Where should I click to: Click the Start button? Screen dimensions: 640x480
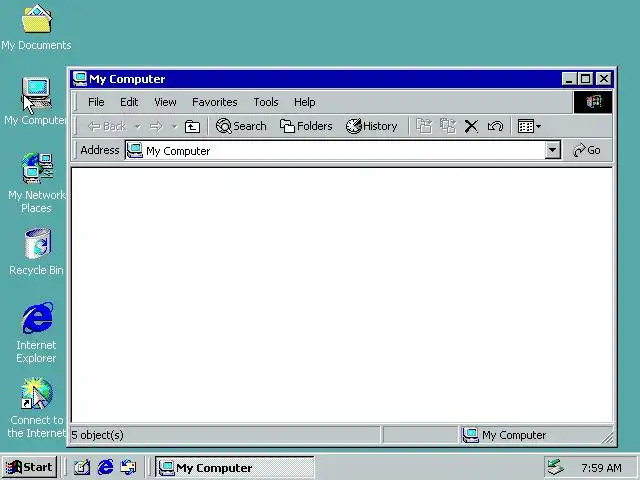coord(29,467)
